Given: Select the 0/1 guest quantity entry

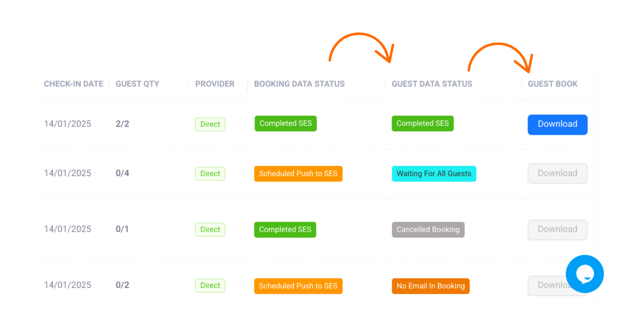Looking at the screenshot, I should pyautogui.click(x=122, y=229).
